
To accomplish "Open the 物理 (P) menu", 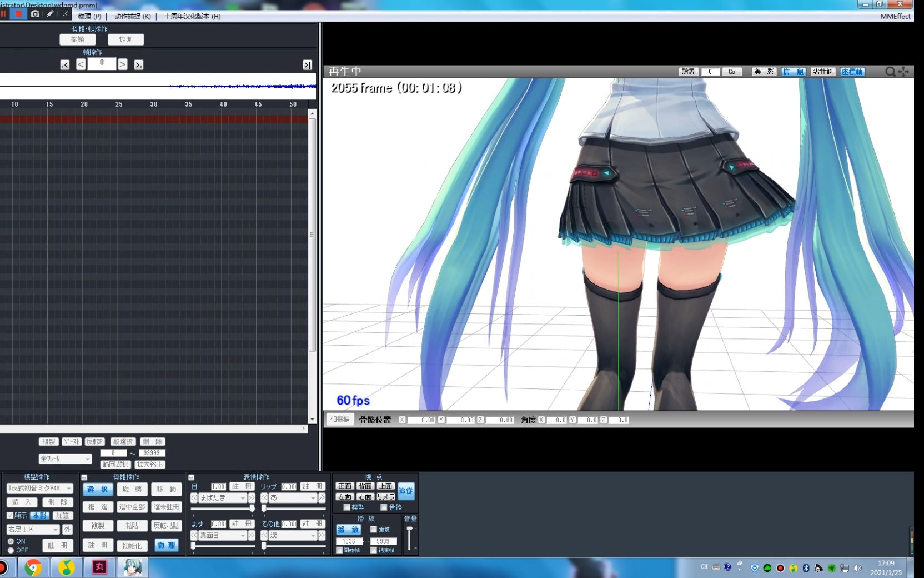I will (89, 17).
